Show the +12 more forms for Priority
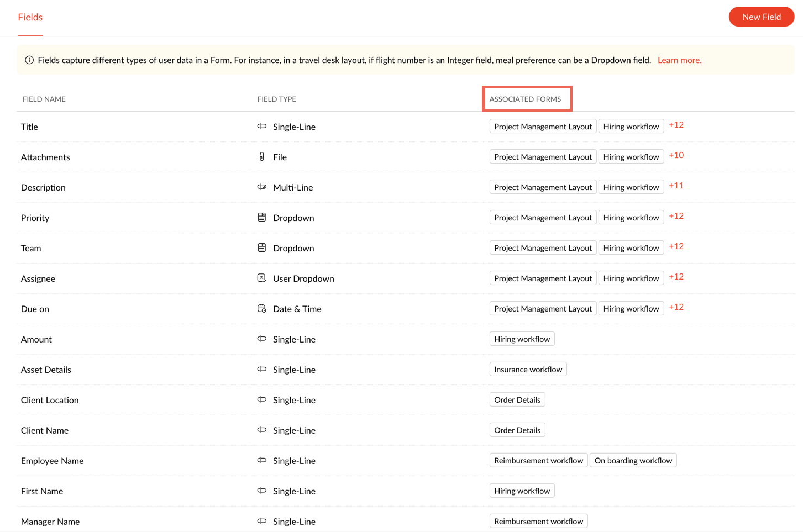This screenshot has width=803, height=532. pos(676,216)
